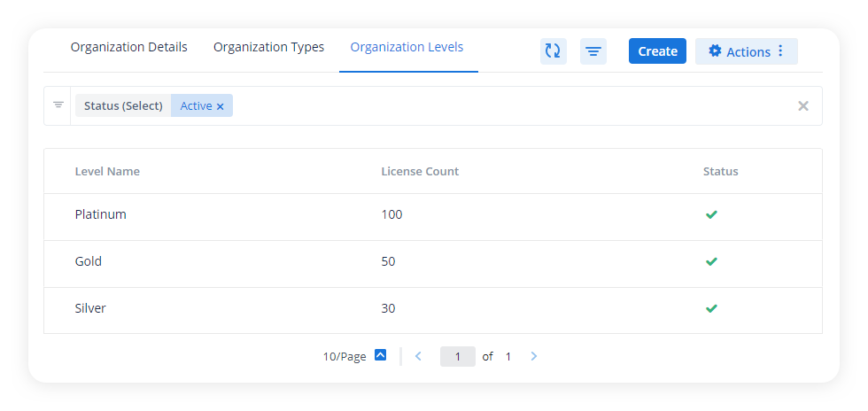Select the Silver level row name
Screen dimensions: 868x411
click(90, 308)
